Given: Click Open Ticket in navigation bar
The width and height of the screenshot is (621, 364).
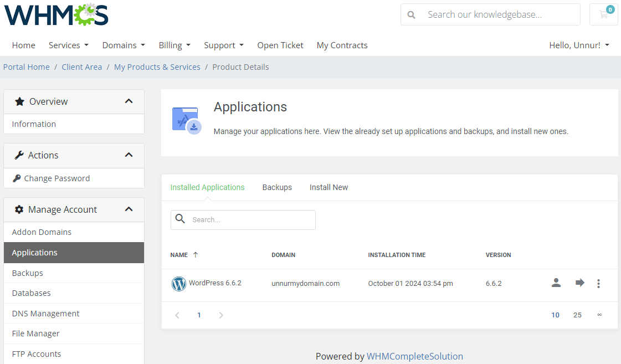Looking at the screenshot, I should click(x=280, y=45).
